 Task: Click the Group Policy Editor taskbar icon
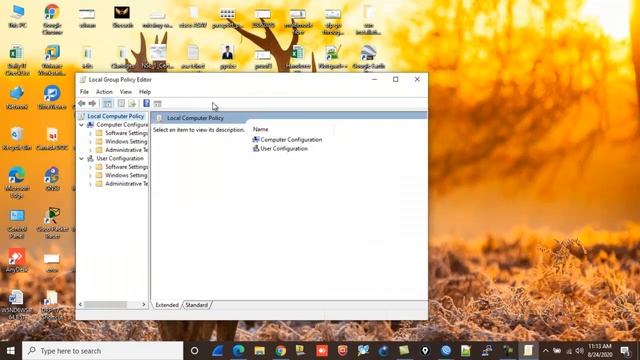pyautogui.click(x=528, y=351)
